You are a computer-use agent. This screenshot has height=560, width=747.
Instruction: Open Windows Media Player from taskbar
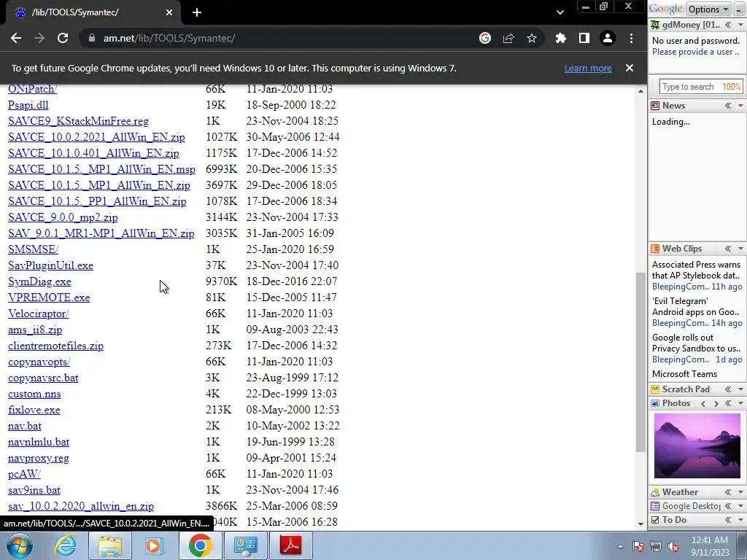pyautogui.click(x=155, y=545)
